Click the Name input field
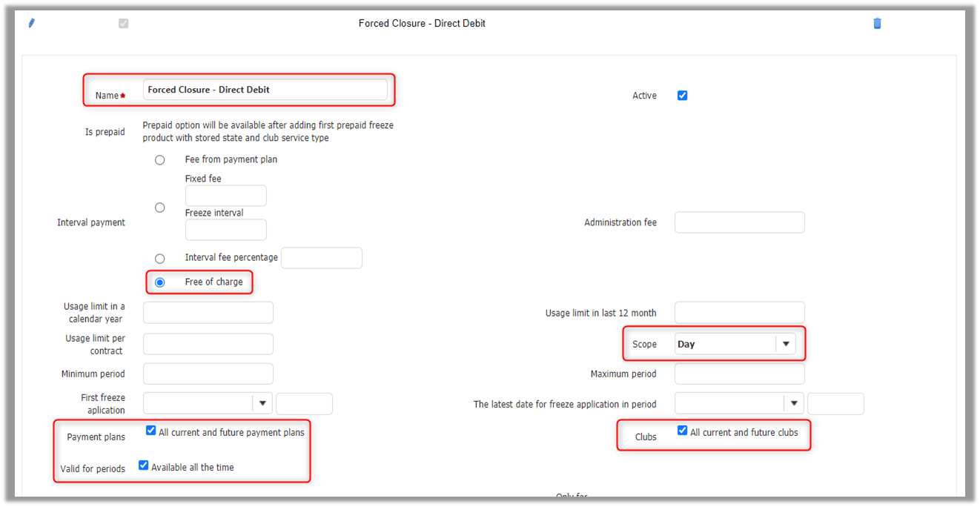The image size is (980, 507). [265, 90]
